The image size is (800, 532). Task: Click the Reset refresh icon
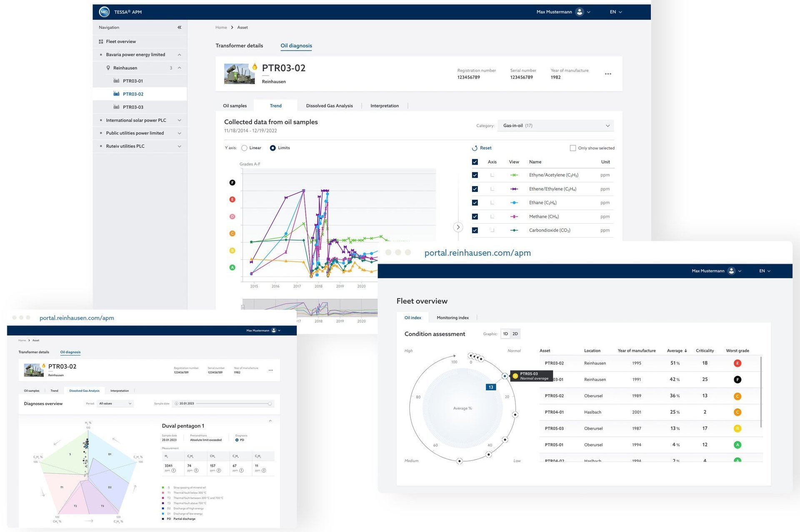tap(475, 148)
